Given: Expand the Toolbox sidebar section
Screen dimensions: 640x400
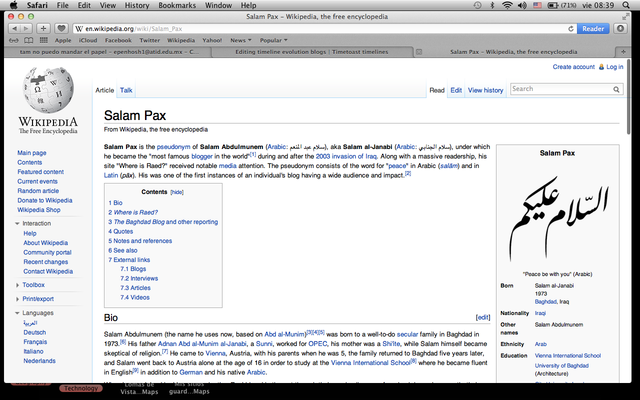Looking at the screenshot, I should tap(17, 285).
